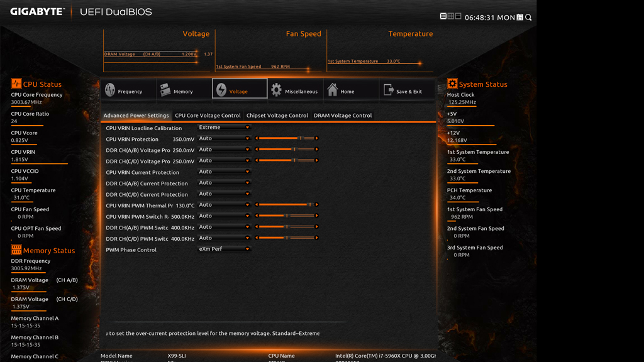The image size is (644, 362).
Task: Select the DRAM Voltage Control tab
Action: (343, 116)
